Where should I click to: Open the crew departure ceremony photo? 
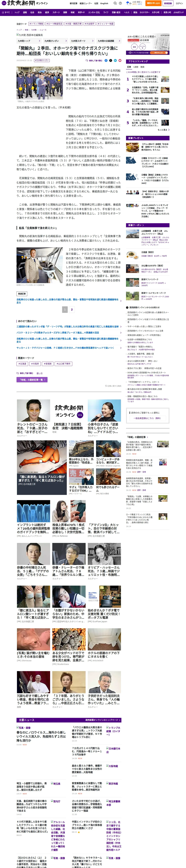point(40,83)
